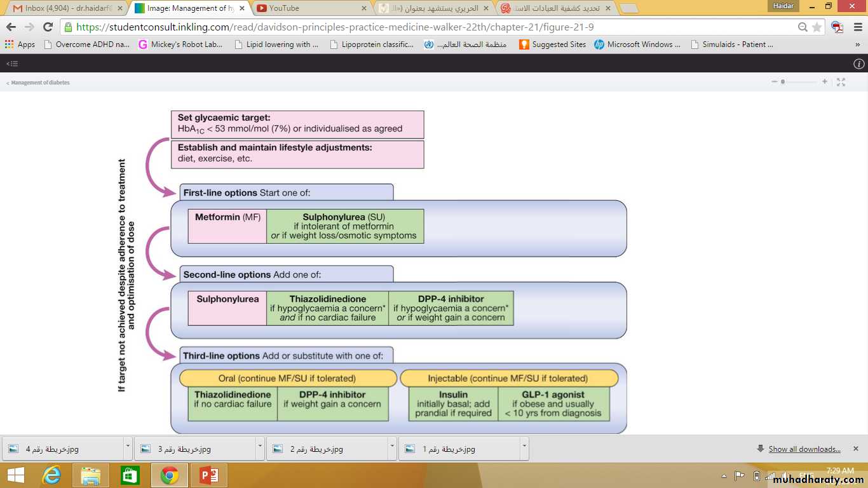Open the table of contents menu icon

click(x=12, y=64)
